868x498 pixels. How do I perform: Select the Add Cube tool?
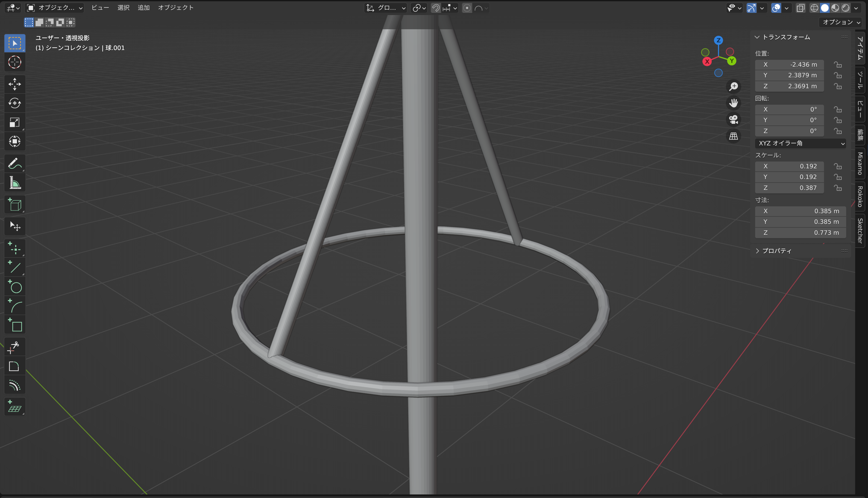[x=15, y=204]
